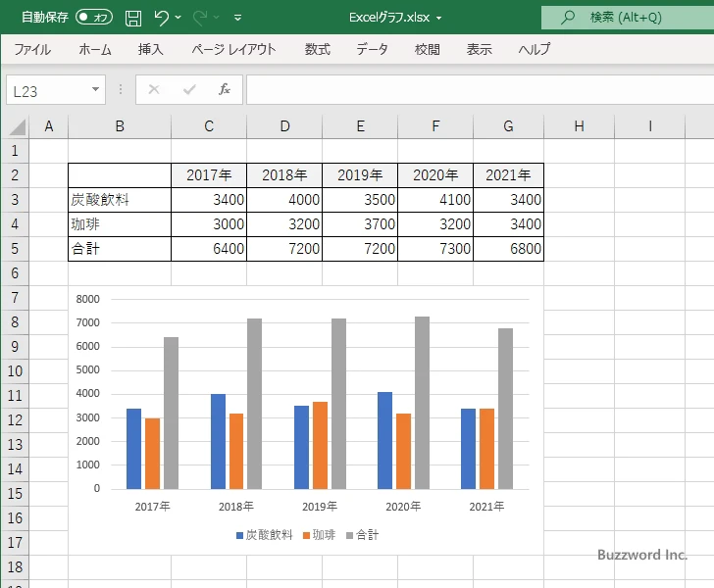Select row 5 header
The height and width of the screenshot is (588, 714).
point(15,249)
